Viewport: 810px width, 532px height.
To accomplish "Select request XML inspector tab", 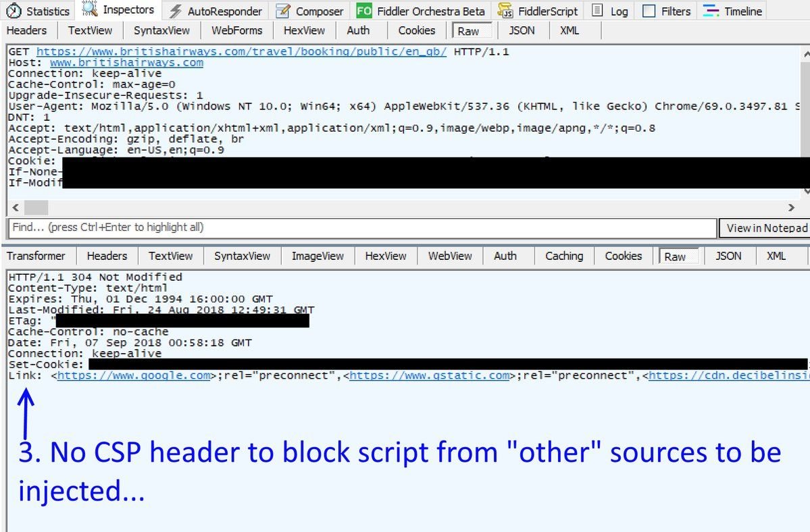I will coord(569,30).
